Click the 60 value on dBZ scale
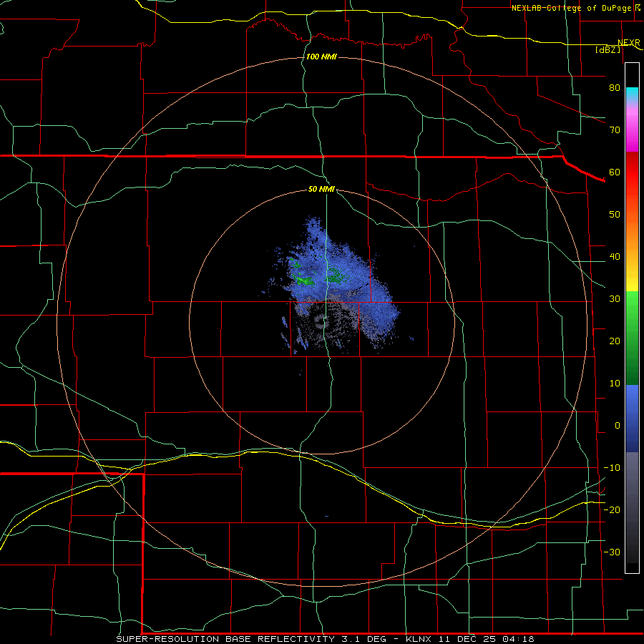Viewport: 644px width, 644px height. (615, 172)
